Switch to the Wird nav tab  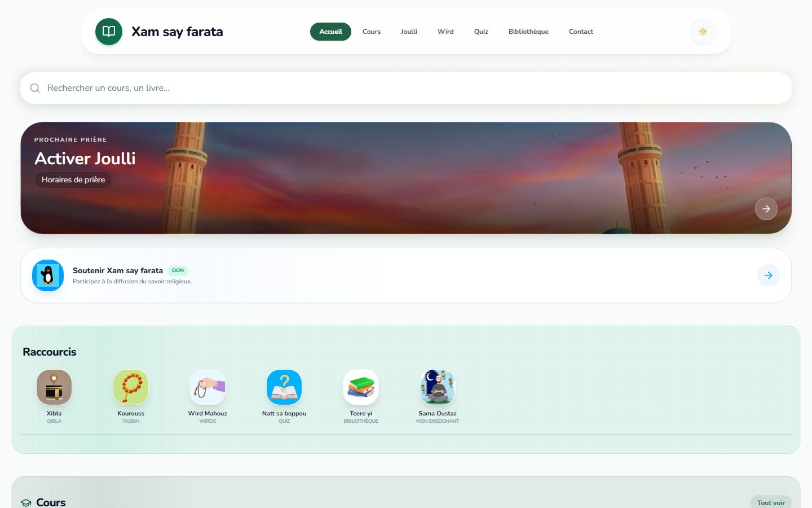click(x=445, y=32)
